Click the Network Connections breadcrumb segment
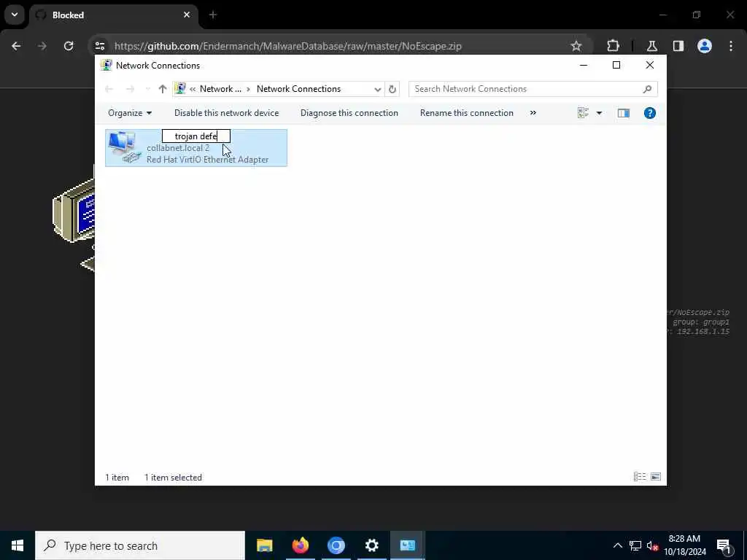The width and height of the screenshot is (747, 560). coord(298,89)
